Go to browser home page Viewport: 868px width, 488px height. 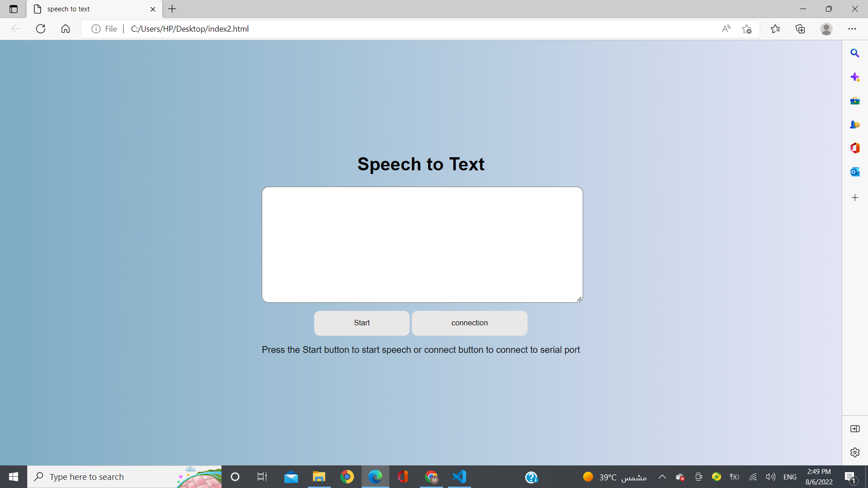pyautogui.click(x=66, y=29)
